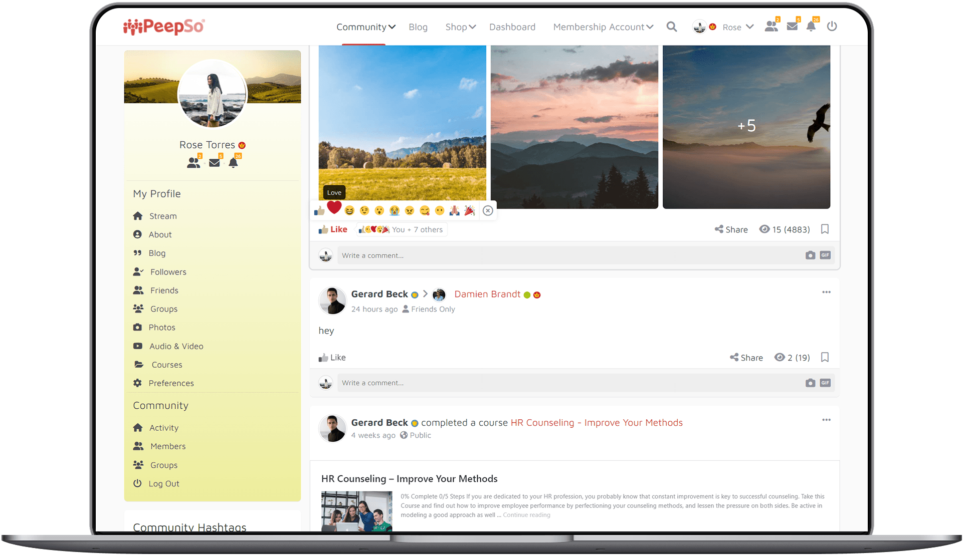Choose the crying face reaction
The width and height of the screenshot is (964, 560).
395,211
